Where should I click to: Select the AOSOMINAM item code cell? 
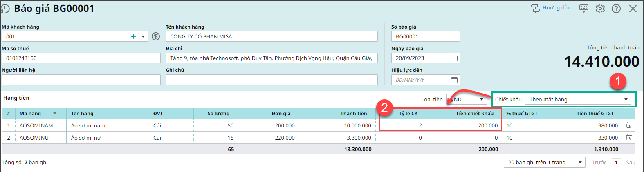tap(41, 125)
